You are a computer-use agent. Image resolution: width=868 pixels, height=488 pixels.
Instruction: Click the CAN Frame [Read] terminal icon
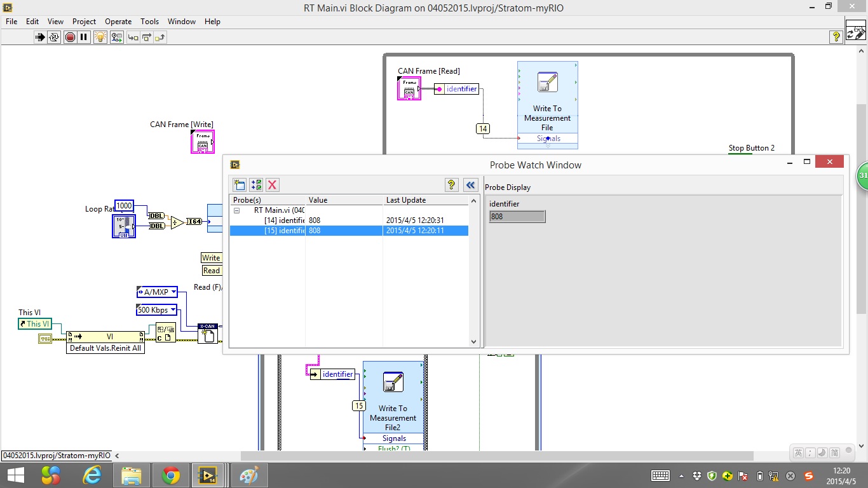(409, 88)
